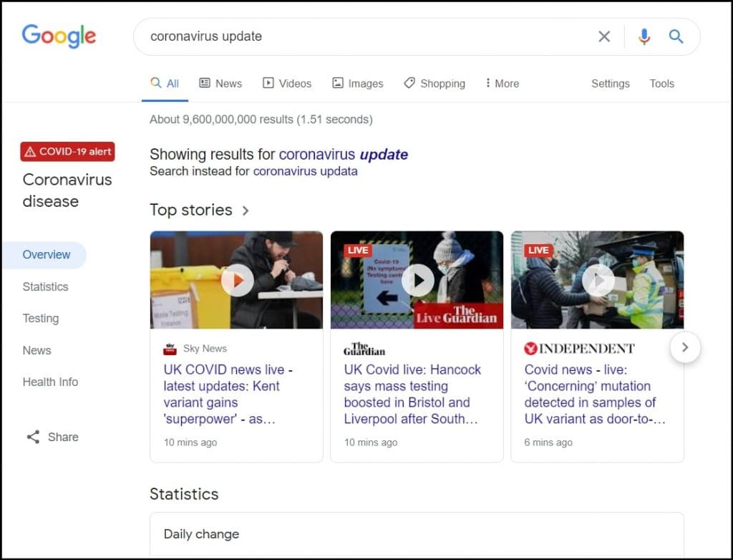Submit search with the magnifying glass icon
Screen dimensions: 733x560
pyautogui.click(x=676, y=37)
